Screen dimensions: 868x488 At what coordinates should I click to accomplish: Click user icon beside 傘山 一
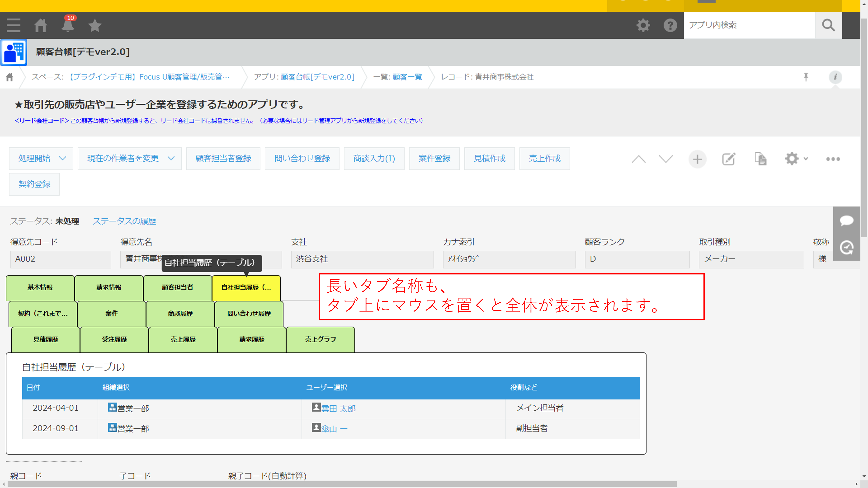click(x=316, y=427)
